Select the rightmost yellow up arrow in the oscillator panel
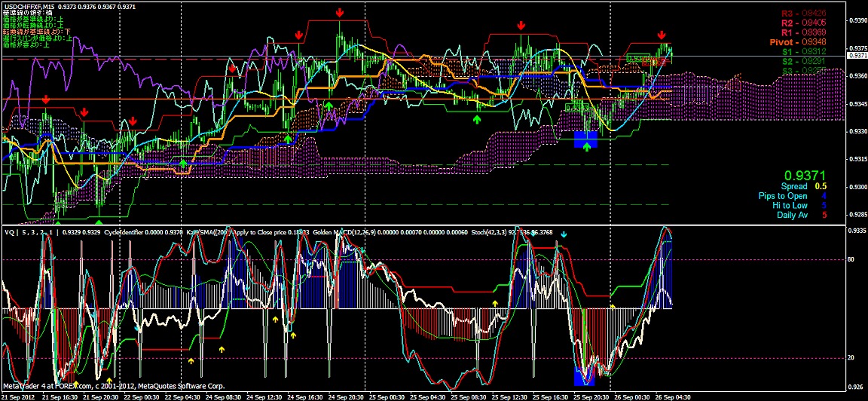Viewport: 868px width, 401px height. click(x=613, y=307)
